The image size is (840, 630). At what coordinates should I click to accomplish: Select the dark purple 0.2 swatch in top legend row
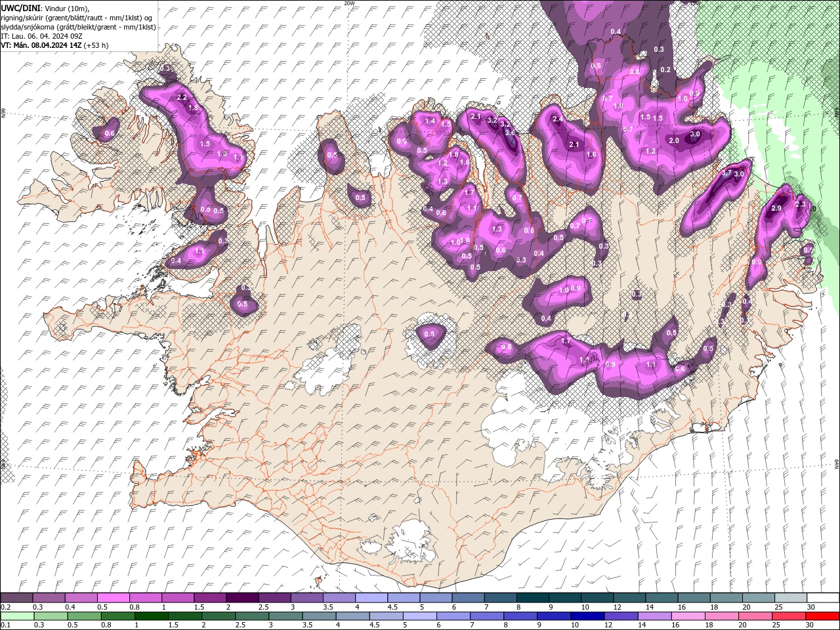pos(16,598)
